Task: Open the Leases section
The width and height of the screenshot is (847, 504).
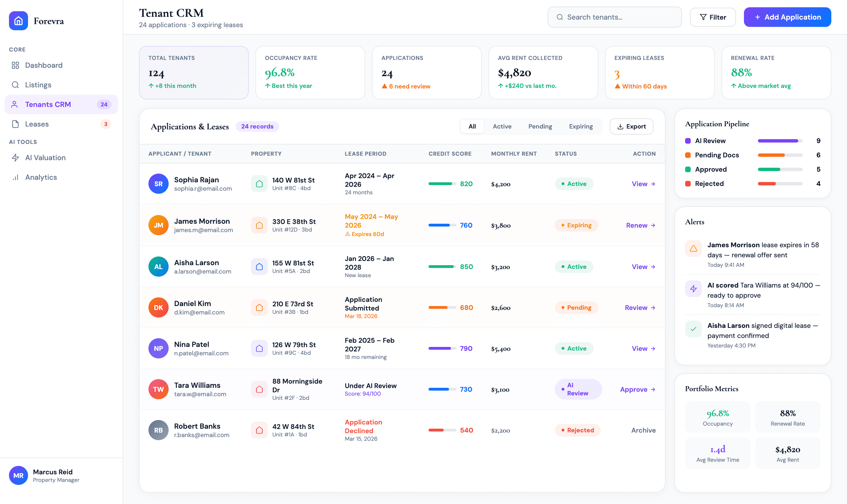Action: coord(37,124)
